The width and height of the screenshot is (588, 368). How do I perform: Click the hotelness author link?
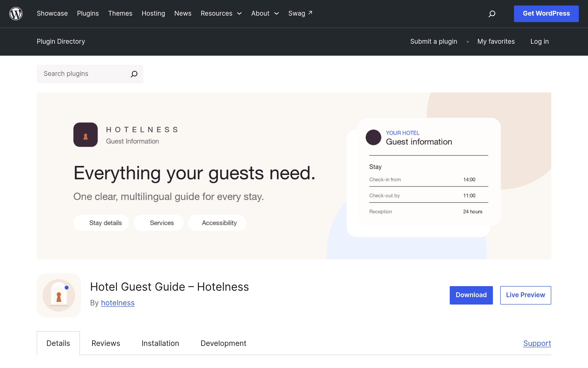[x=118, y=303]
